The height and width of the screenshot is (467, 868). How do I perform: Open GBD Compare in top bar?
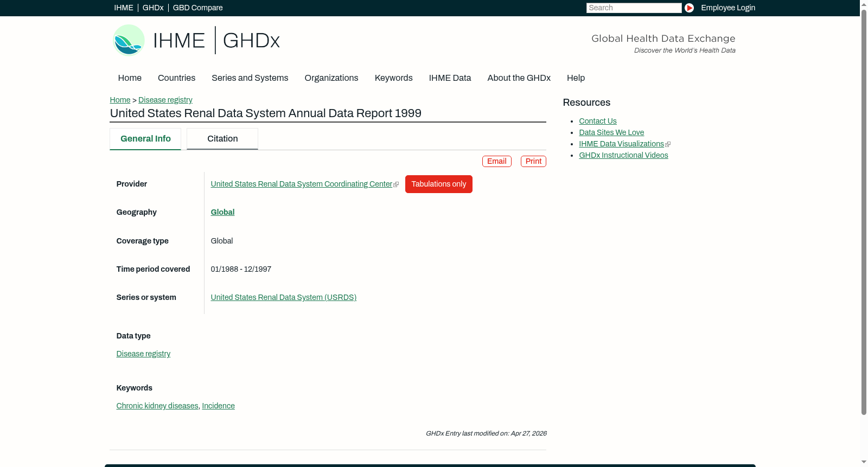pos(197,8)
